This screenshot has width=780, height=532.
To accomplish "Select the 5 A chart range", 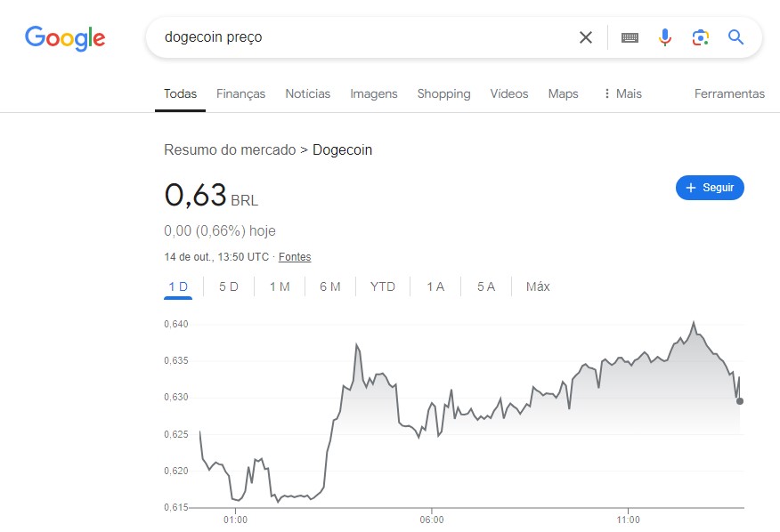I will point(486,286).
